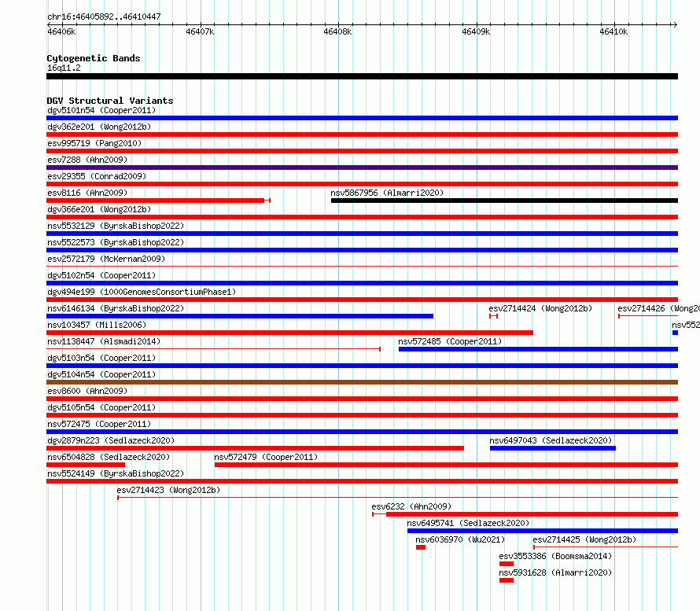Screen dimensions: 700x611
Task: Click the nsv5867956 (Almarri2020) label
Action: point(387,193)
